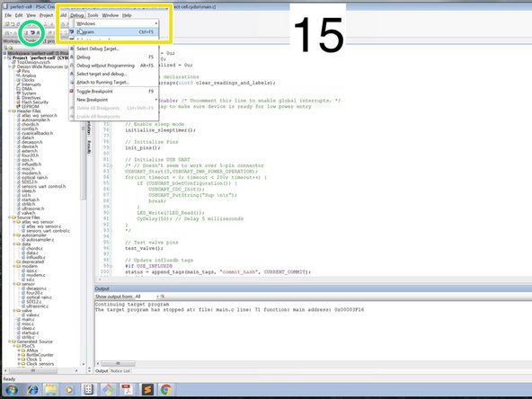532x399 pixels.
Task: Click the Debug icon next to toolbar Program
Action: (38, 33)
